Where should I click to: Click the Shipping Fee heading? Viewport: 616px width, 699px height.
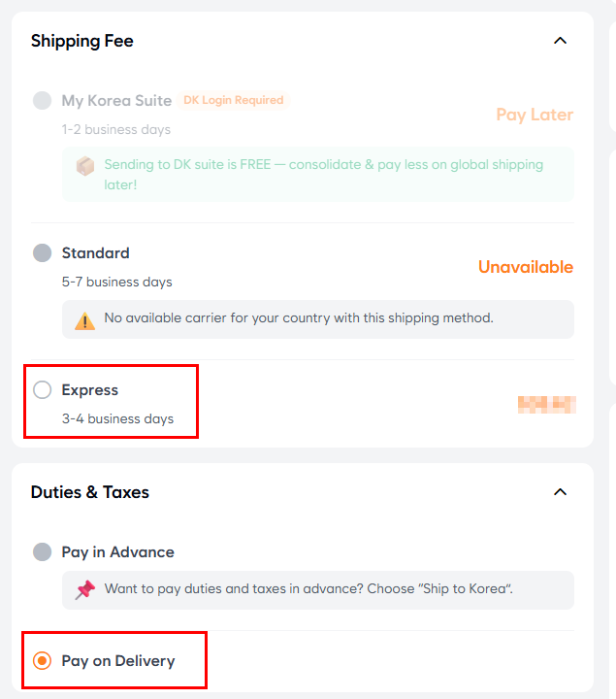pos(81,41)
